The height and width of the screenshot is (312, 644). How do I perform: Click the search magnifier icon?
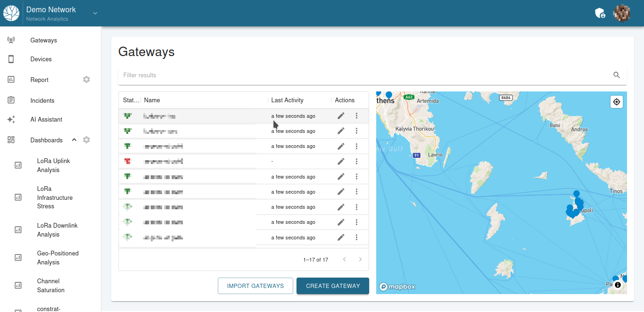click(x=617, y=75)
